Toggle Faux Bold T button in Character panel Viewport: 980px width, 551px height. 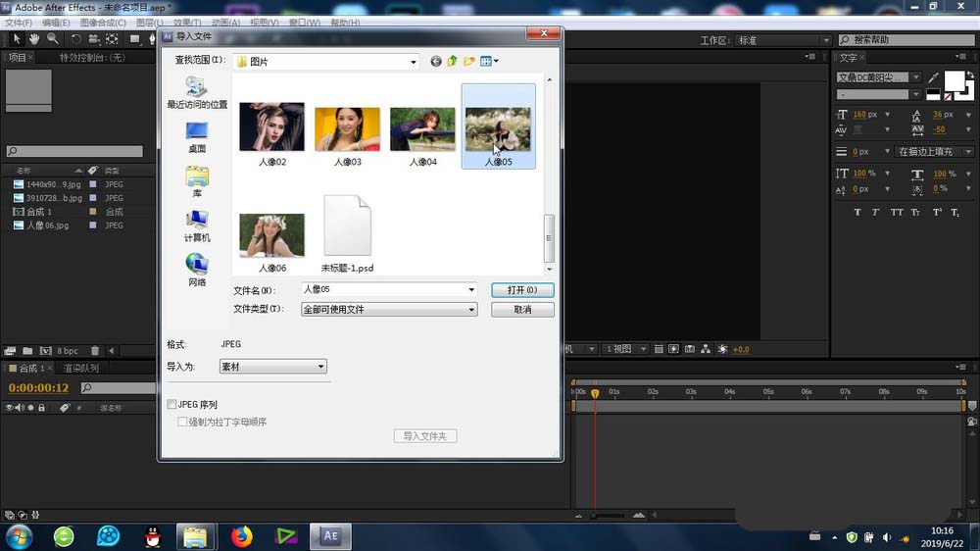pos(857,213)
